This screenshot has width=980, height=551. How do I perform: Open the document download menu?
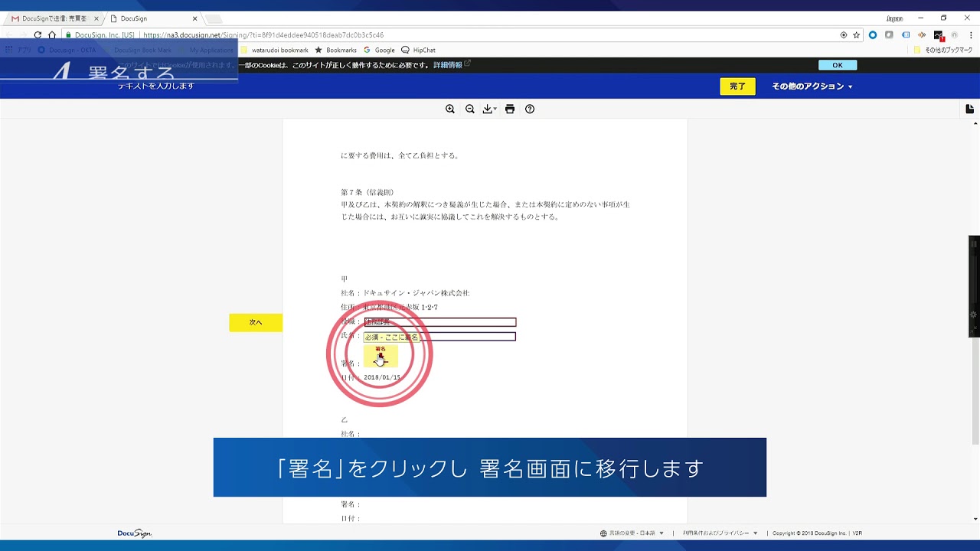click(490, 109)
